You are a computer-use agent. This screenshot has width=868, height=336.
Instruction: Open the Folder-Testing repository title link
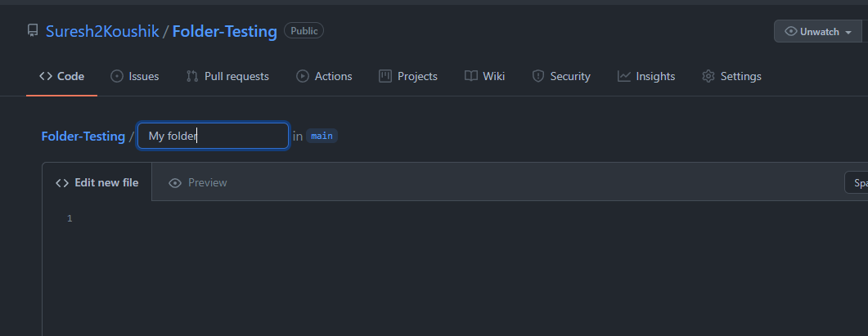pos(225,32)
